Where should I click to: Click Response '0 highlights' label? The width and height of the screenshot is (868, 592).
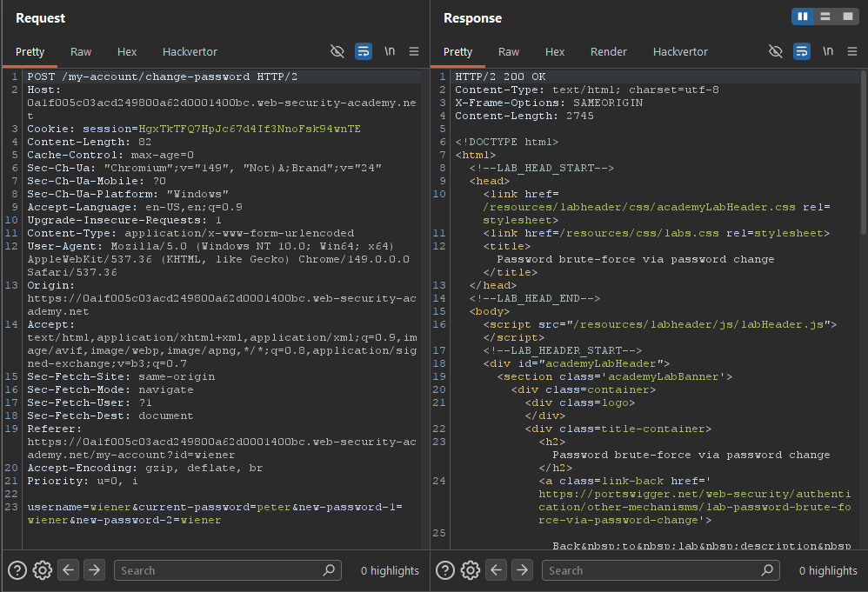pos(828,570)
